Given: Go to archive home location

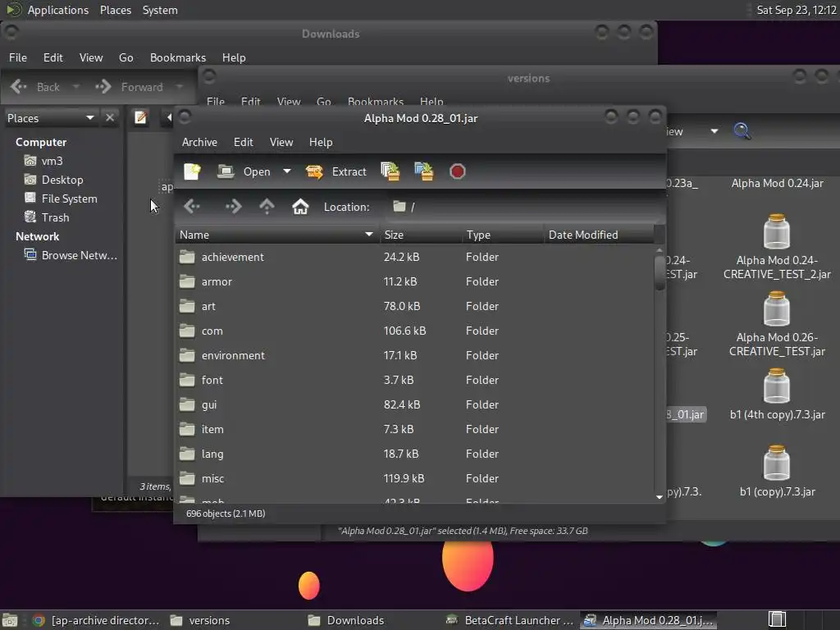Looking at the screenshot, I should [300, 206].
